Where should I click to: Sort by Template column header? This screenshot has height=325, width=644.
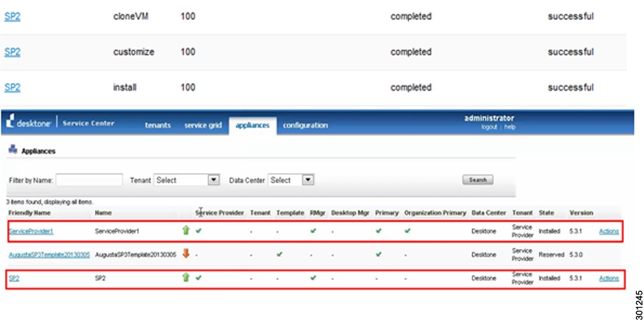pos(290,213)
